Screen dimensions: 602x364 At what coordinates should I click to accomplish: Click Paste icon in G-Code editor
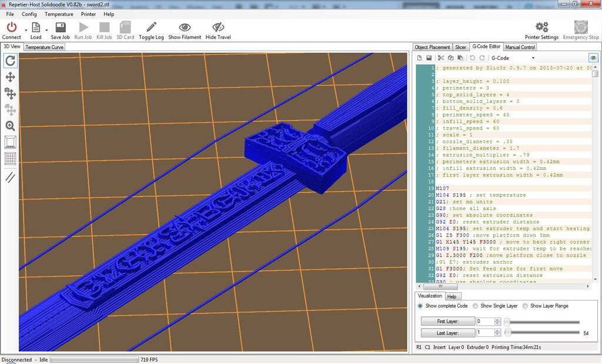[x=460, y=58]
